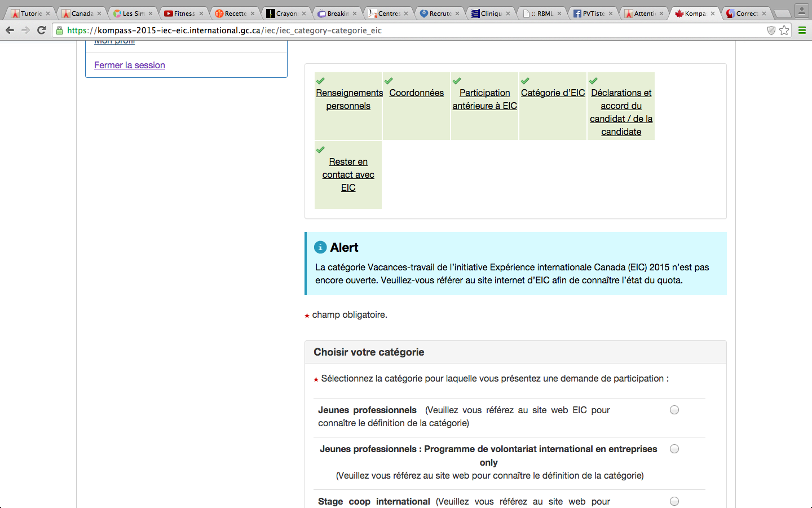Close the Kompass tab
The width and height of the screenshot is (812, 508).
[713, 14]
